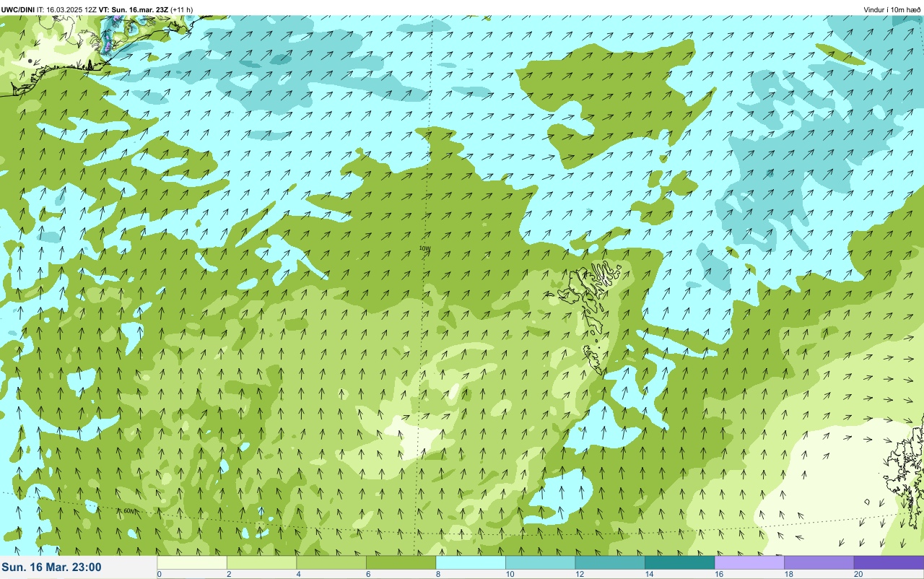This screenshot has width=924, height=579.
Task: Click the deep violet above-20 legend swatch
Action: [x=889, y=562]
